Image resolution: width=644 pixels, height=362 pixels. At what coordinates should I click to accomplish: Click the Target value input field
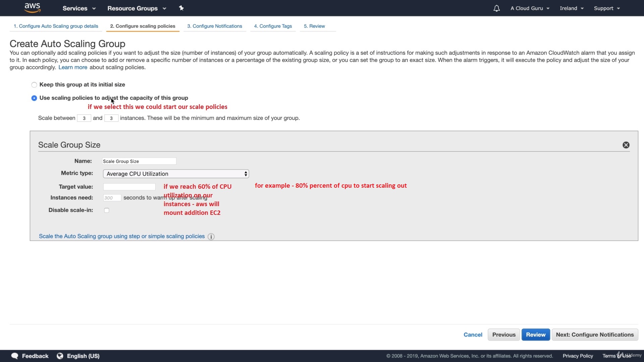pyautogui.click(x=129, y=187)
